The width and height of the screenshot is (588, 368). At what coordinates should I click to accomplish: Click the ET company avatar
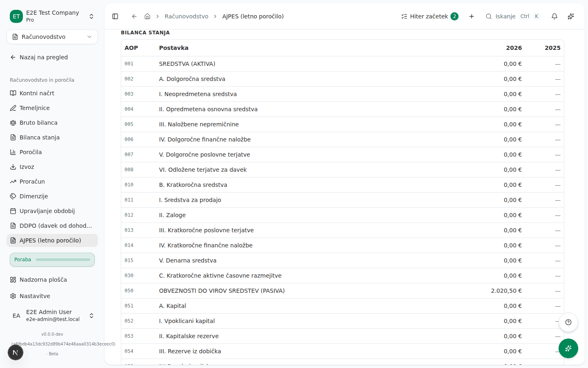coord(16,16)
